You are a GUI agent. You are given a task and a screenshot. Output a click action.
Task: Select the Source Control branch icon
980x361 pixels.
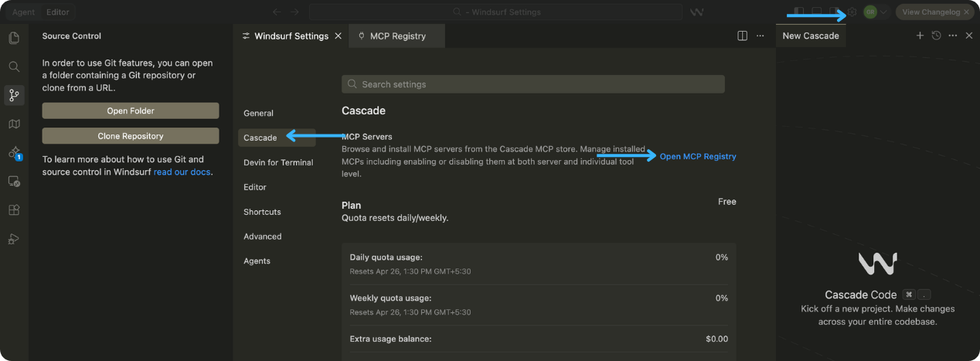13,95
